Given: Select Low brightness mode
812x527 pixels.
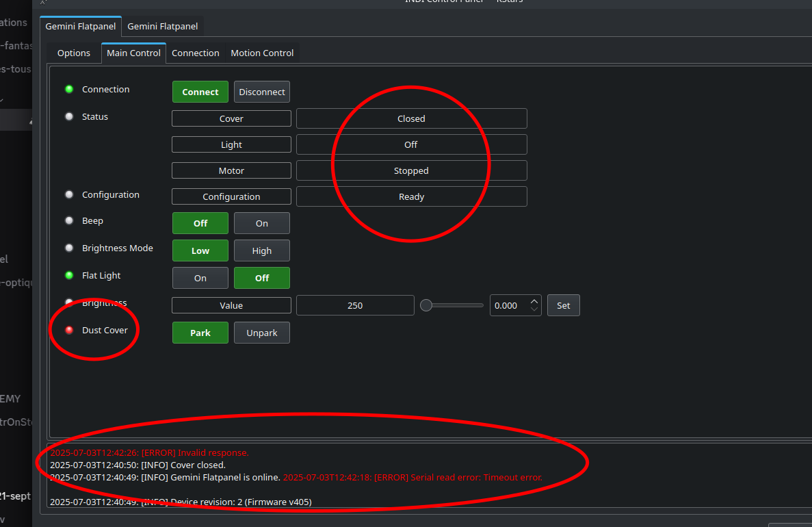Looking at the screenshot, I should 200,250.
